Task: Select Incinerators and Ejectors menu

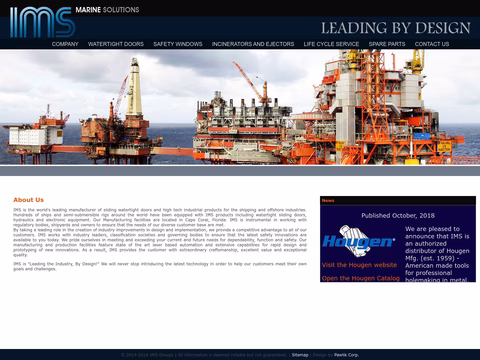Action: 253,44
